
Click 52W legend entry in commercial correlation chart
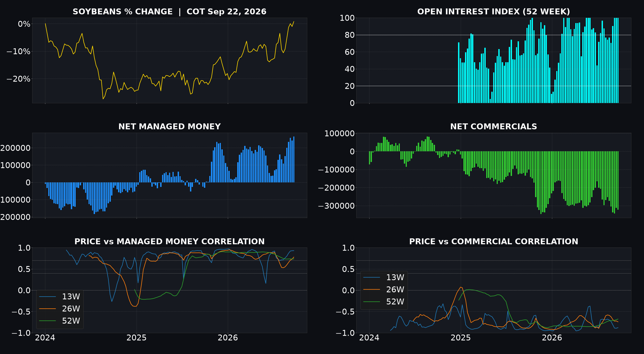384,301
